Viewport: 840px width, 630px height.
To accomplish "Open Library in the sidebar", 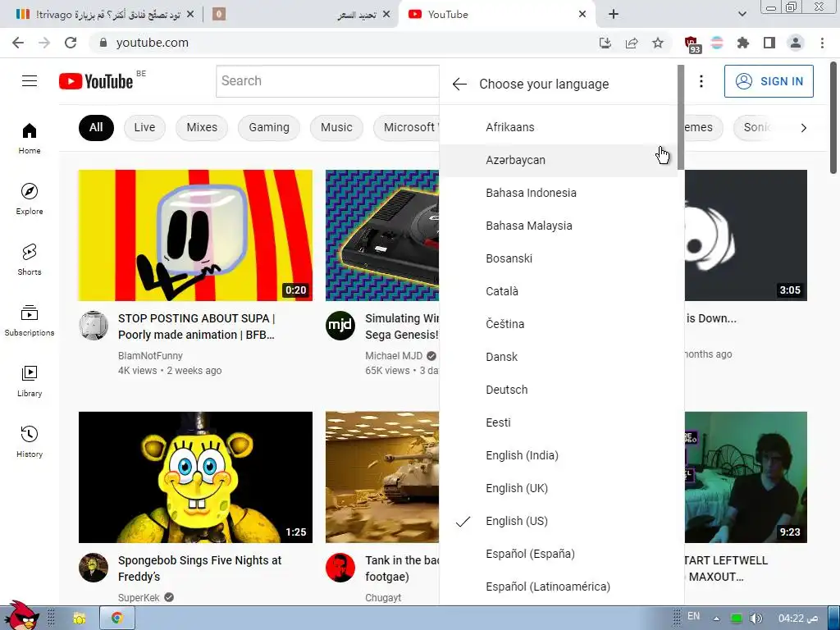I will tap(30, 381).
